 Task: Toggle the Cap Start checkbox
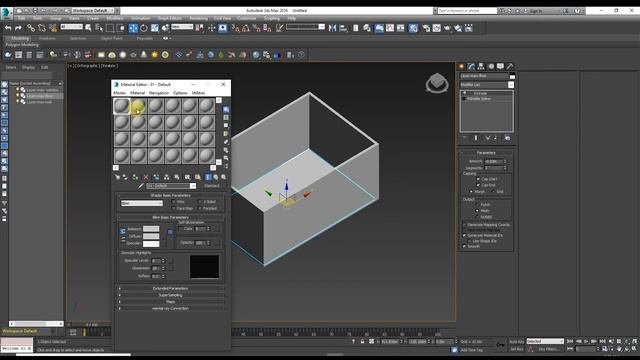point(478,179)
